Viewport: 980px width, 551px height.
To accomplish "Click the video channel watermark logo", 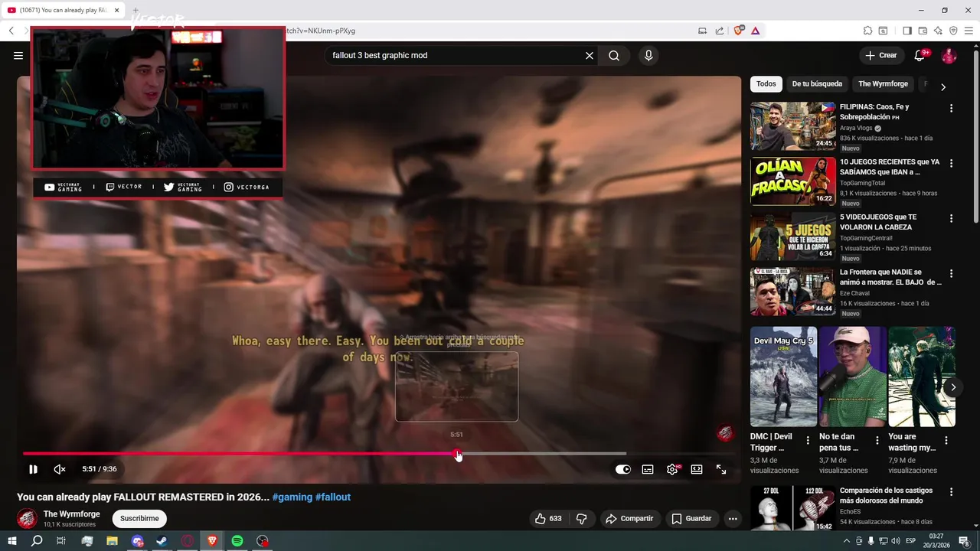I will [x=724, y=433].
